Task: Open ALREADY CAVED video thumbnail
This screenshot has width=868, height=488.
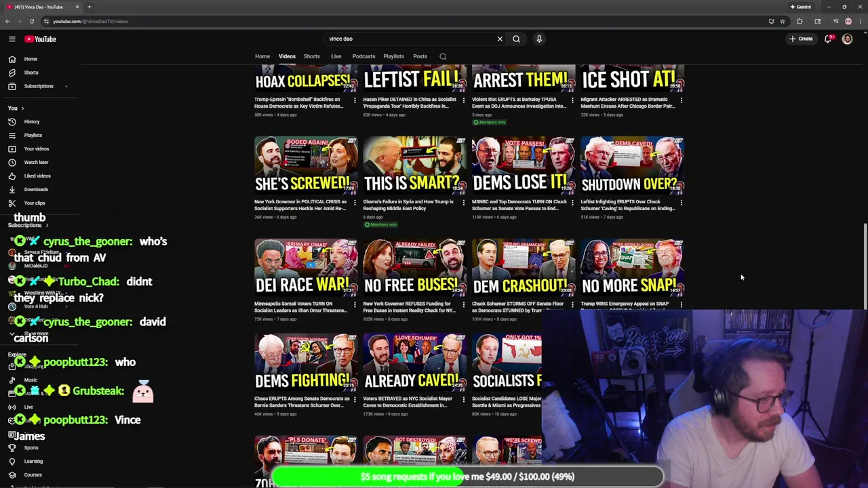Action: coord(414,363)
